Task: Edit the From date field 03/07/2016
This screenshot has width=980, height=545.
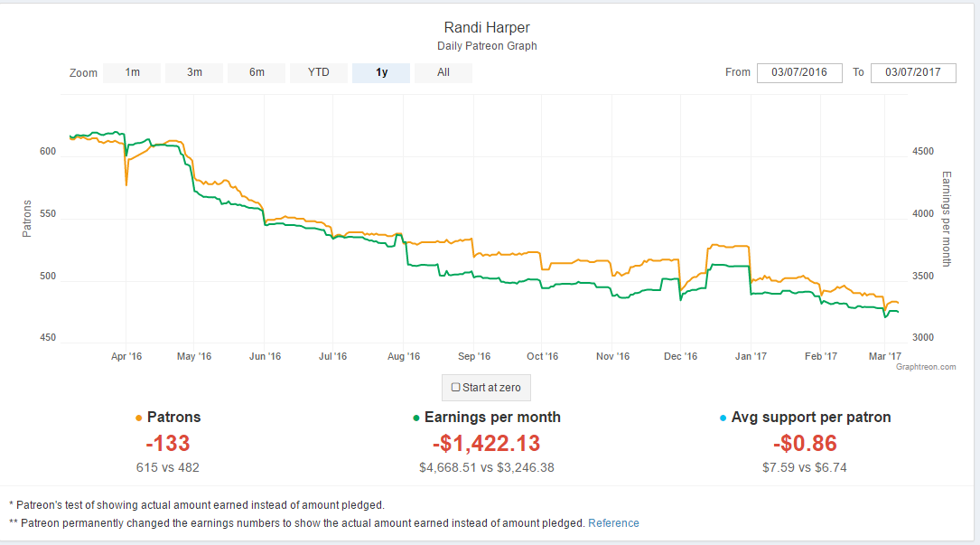Action: click(799, 72)
